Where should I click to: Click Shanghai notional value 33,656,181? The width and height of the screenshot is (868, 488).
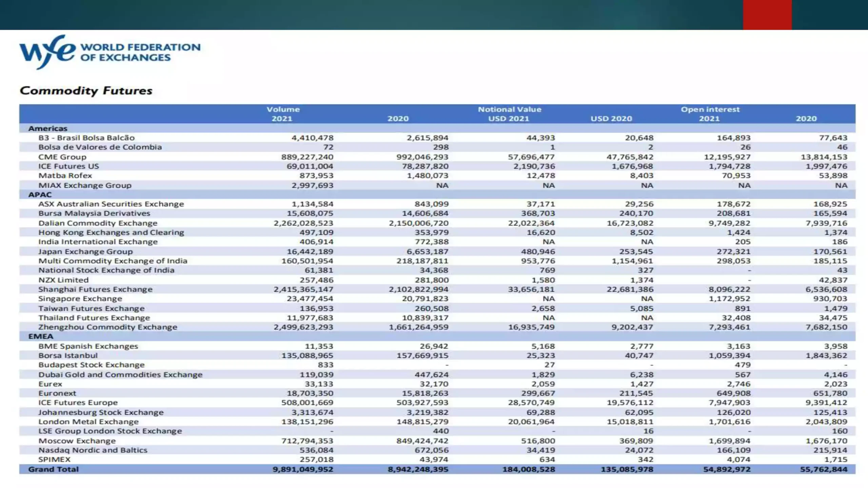(531, 289)
